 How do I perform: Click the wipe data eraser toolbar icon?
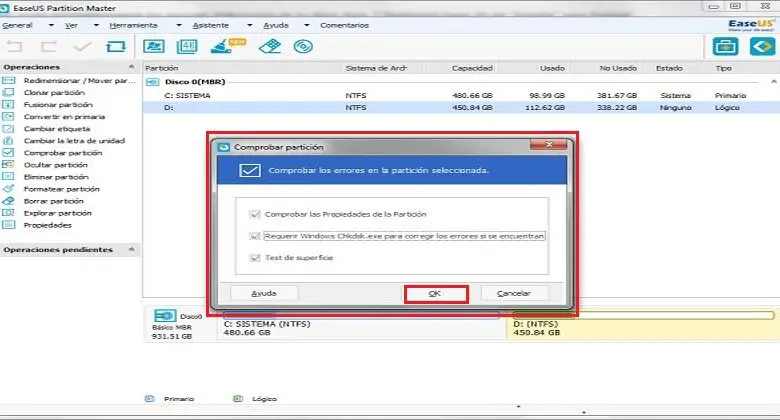[x=270, y=46]
